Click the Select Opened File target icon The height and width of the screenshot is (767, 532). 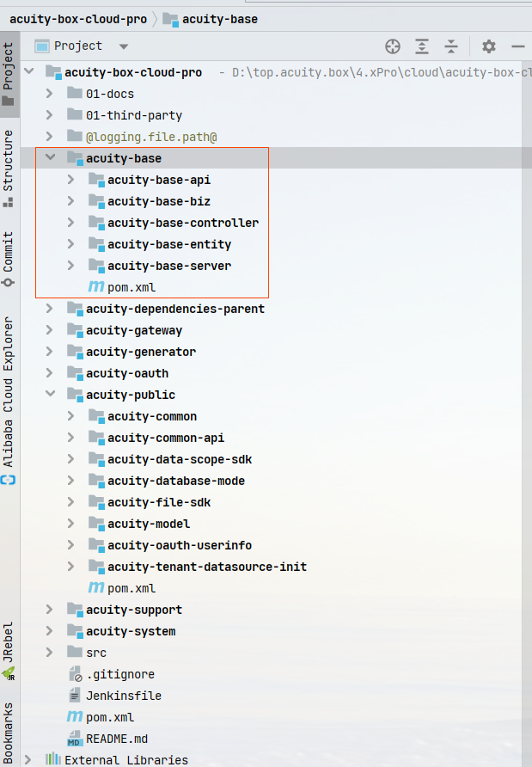click(393, 46)
